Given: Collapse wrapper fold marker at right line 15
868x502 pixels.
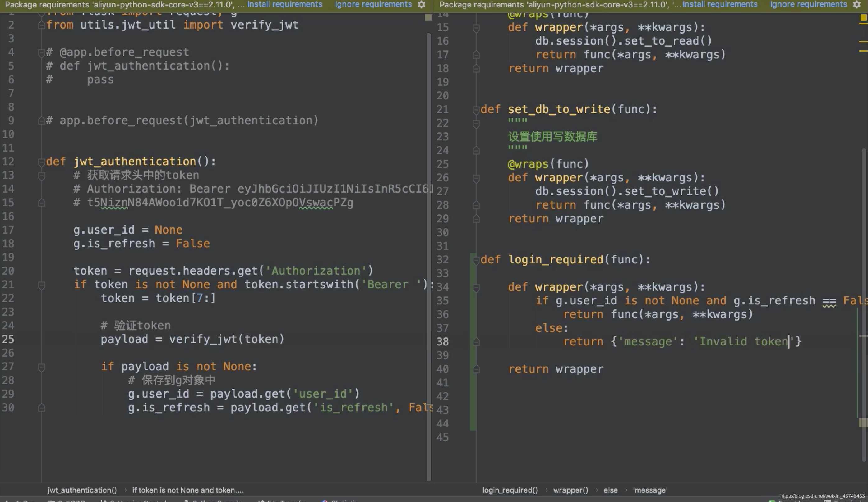Looking at the screenshot, I should [x=476, y=28].
